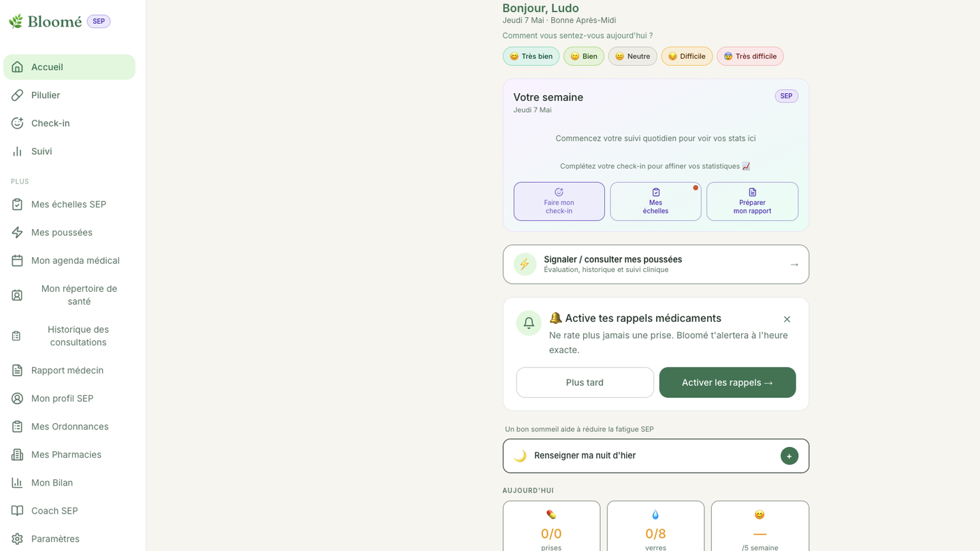The image size is (980, 551).
Task: Click Renseigner ma nuit d'hier row
Action: 656,456
